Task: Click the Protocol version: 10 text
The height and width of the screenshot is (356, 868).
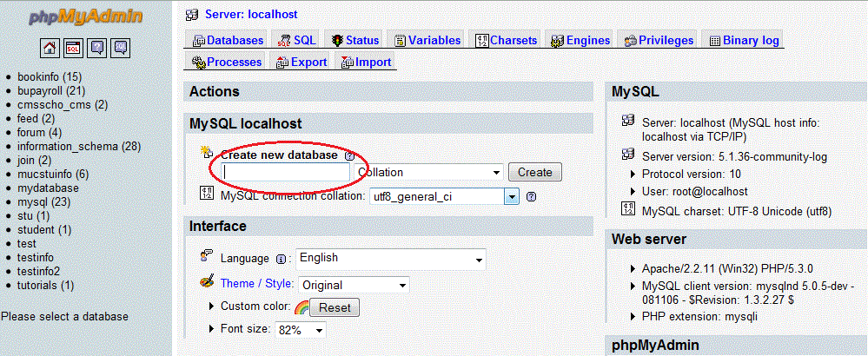Action: point(692,175)
